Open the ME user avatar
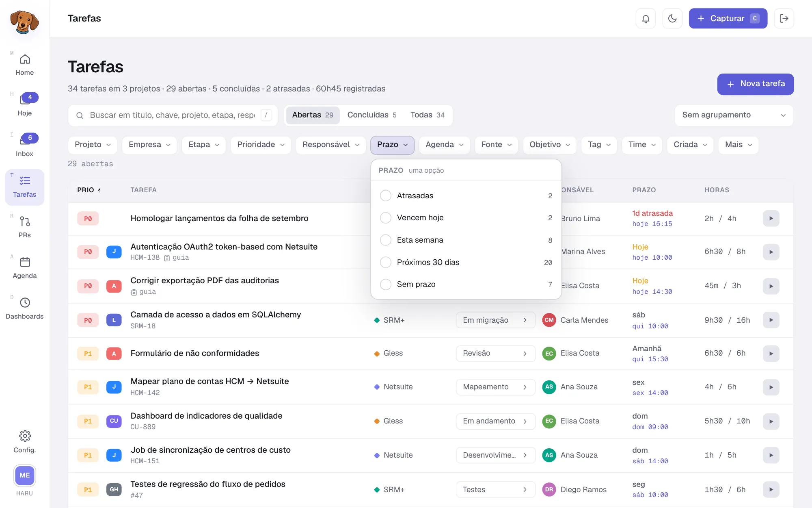Screen dimensions: 812x508 (25, 475)
